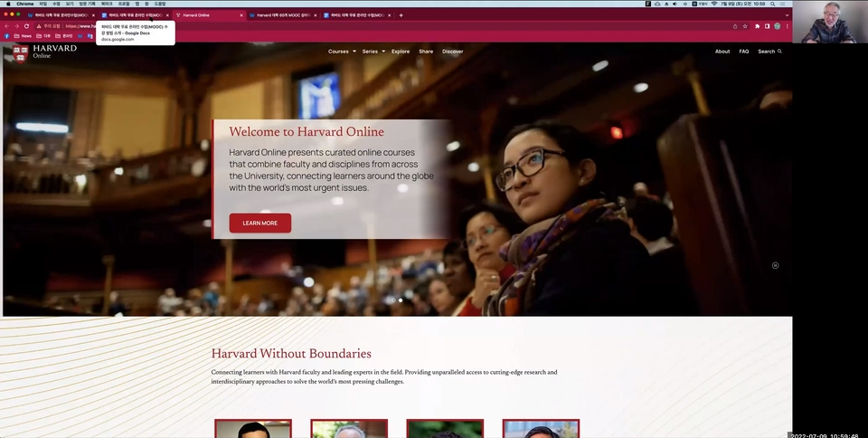Open the Discover nav item
Image resolution: width=868 pixels, height=438 pixels.
tap(452, 51)
